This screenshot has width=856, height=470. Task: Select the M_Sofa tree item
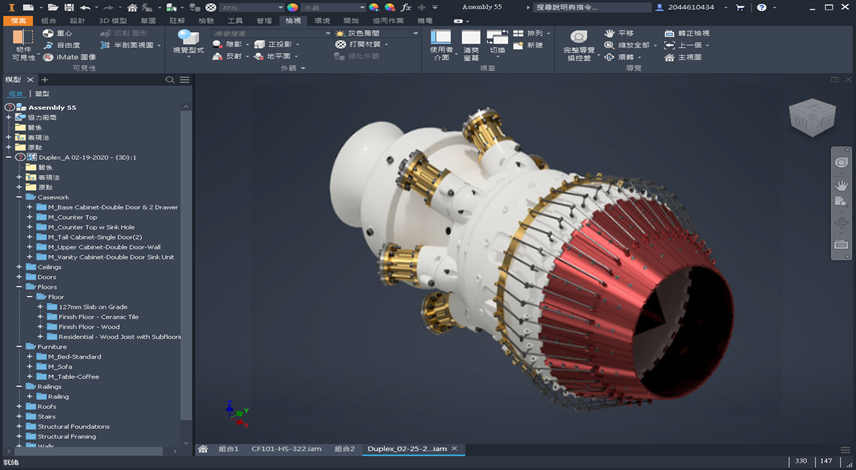point(60,366)
